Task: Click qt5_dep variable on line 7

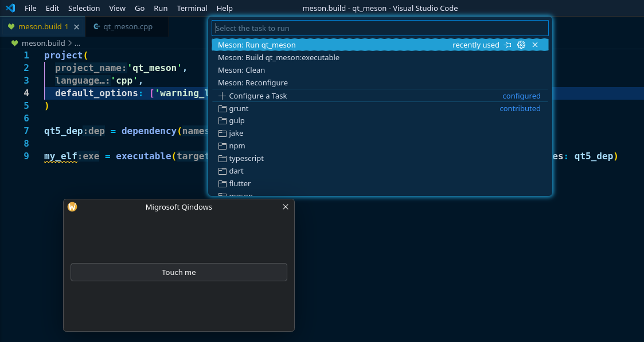Action: [64, 131]
